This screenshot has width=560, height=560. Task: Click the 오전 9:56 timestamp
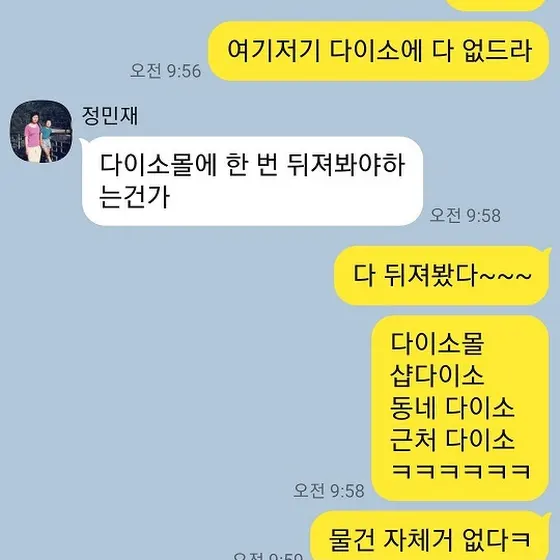click(165, 71)
